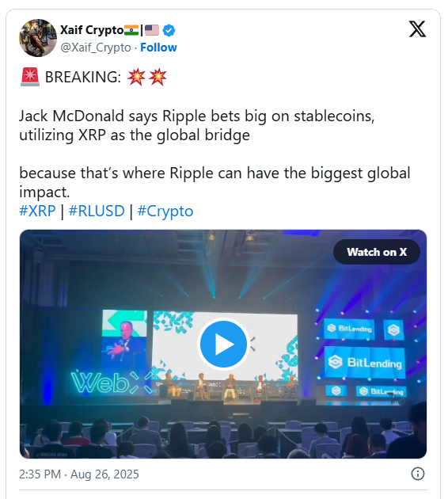Open the tweet info icon

tap(417, 474)
